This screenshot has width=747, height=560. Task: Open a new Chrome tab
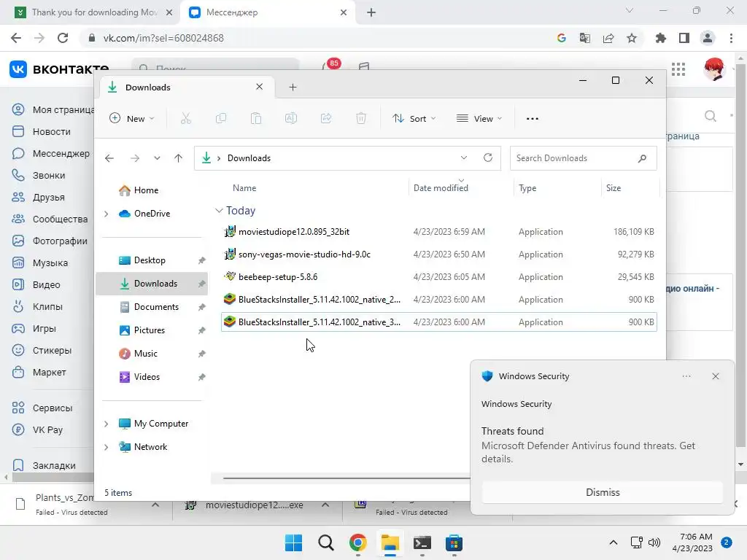coord(371,12)
